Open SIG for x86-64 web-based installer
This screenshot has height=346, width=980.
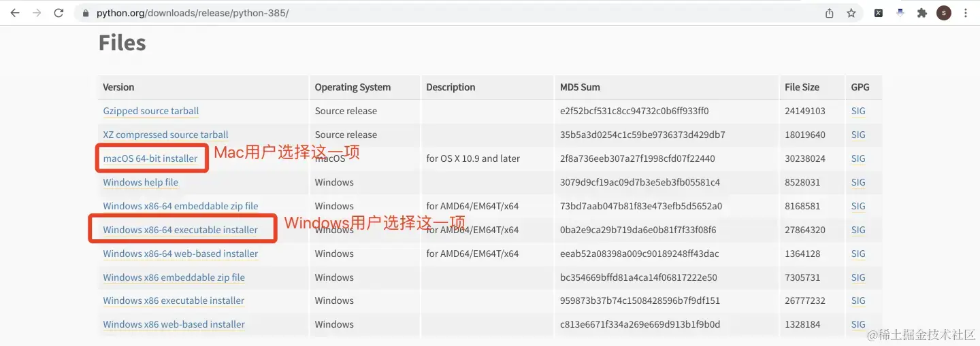pyautogui.click(x=858, y=254)
